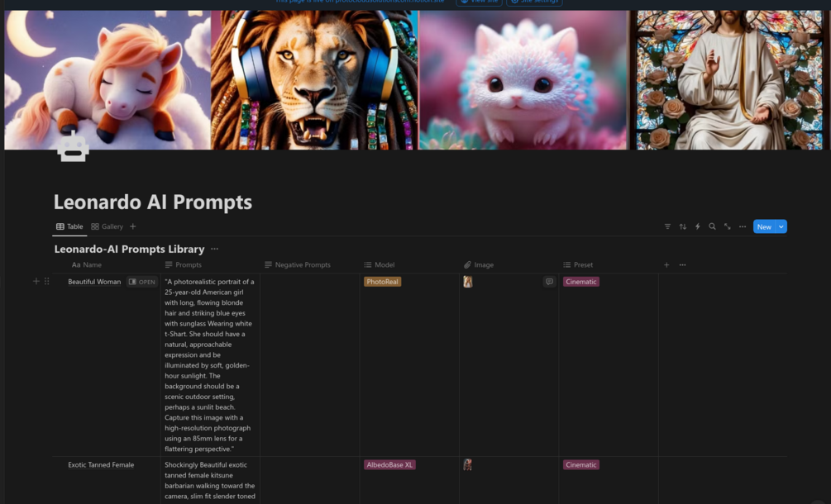Open the Leonardo-AI Prompts Library options menu
The width and height of the screenshot is (831, 504).
click(x=215, y=249)
